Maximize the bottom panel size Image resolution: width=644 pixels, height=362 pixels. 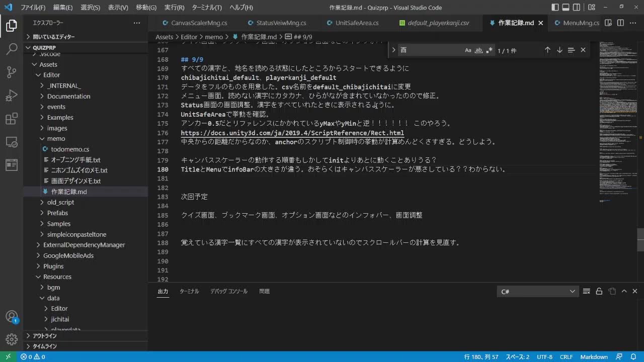624,292
